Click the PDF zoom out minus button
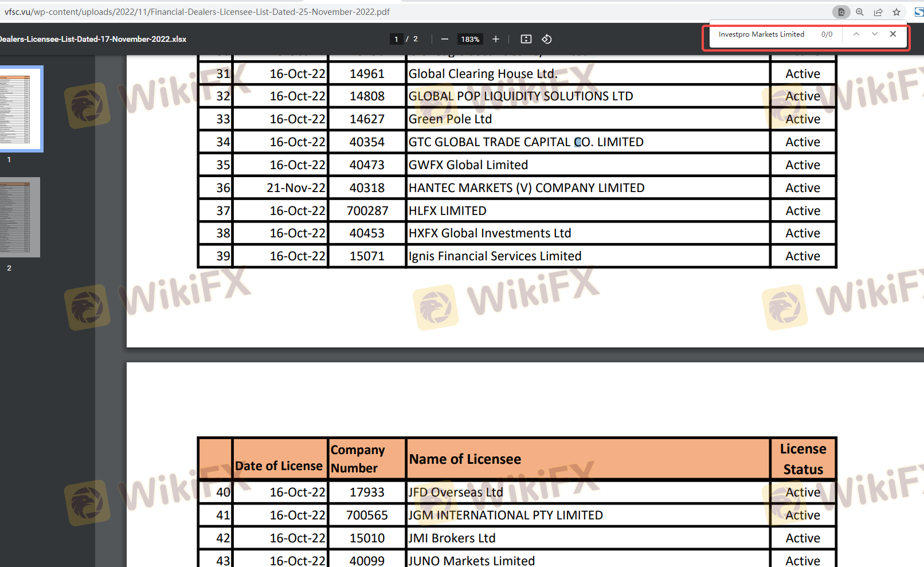924x567 pixels. point(444,39)
